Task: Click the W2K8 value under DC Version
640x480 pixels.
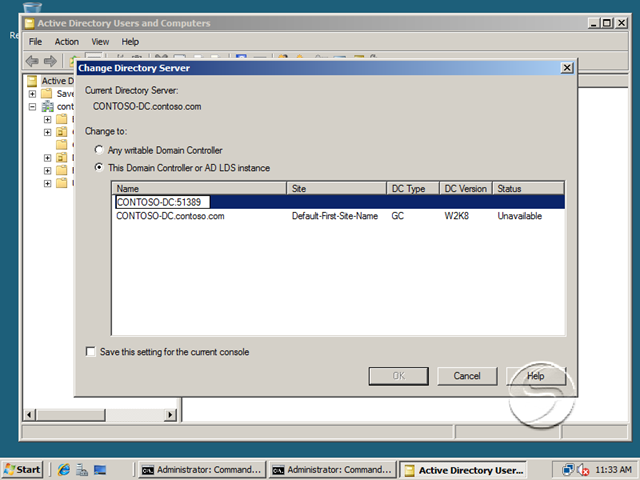Action: pos(457,216)
